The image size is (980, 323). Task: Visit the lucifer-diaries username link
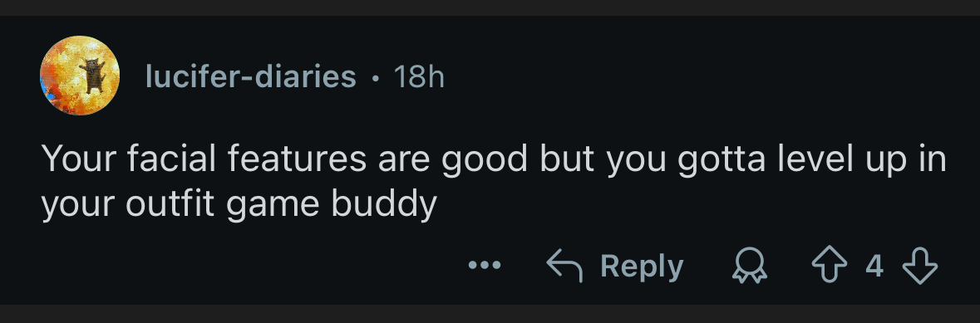(251, 77)
